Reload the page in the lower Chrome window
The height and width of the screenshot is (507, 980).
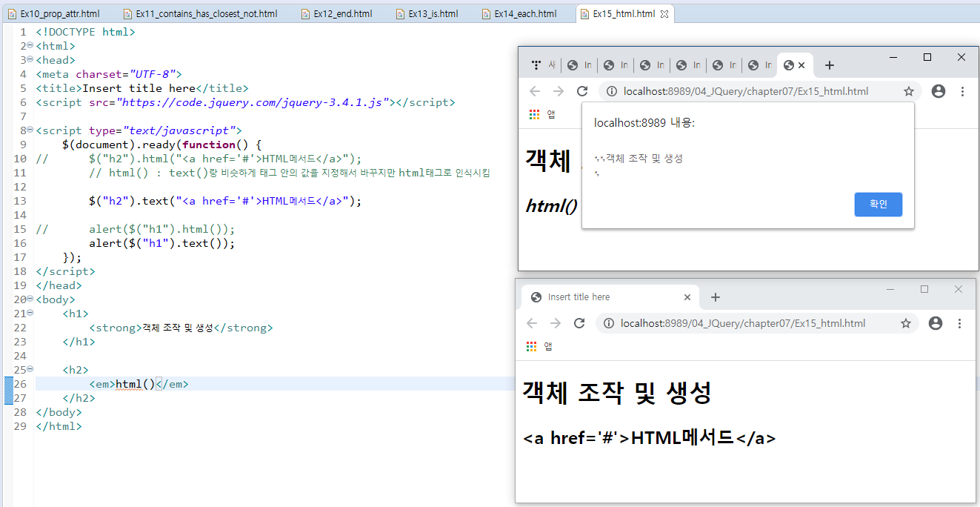(x=579, y=323)
